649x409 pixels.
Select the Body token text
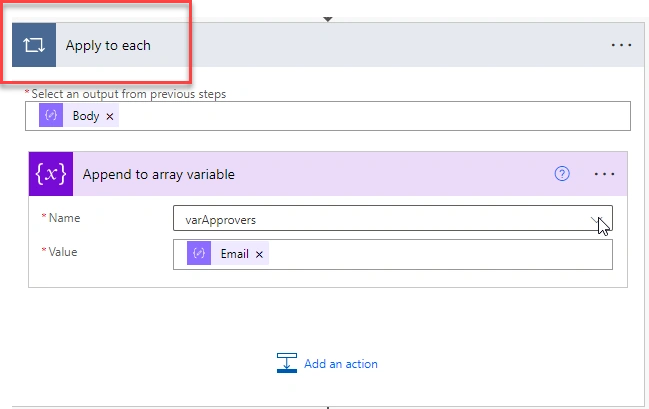pos(86,116)
